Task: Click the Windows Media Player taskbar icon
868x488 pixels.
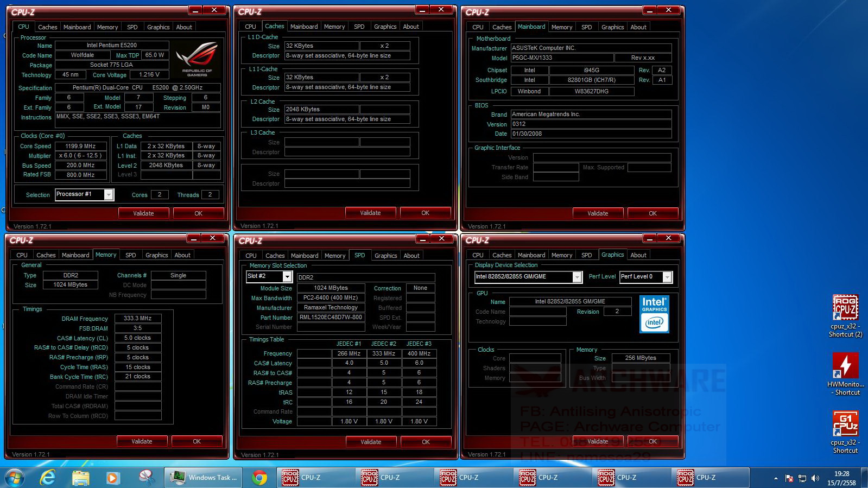Action: (113, 478)
